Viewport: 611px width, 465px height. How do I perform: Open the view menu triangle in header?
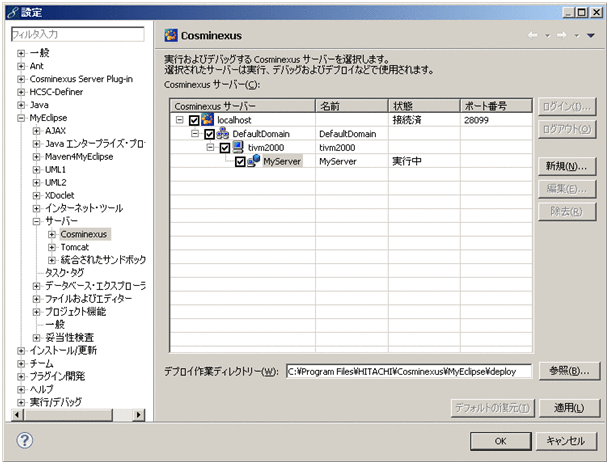tap(591, 35)
